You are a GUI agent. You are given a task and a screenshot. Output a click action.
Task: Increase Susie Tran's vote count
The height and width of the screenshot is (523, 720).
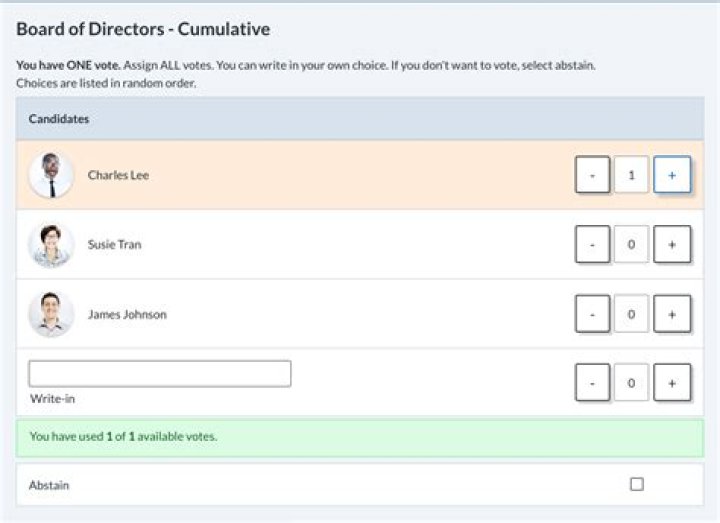[x=672, y=245]
